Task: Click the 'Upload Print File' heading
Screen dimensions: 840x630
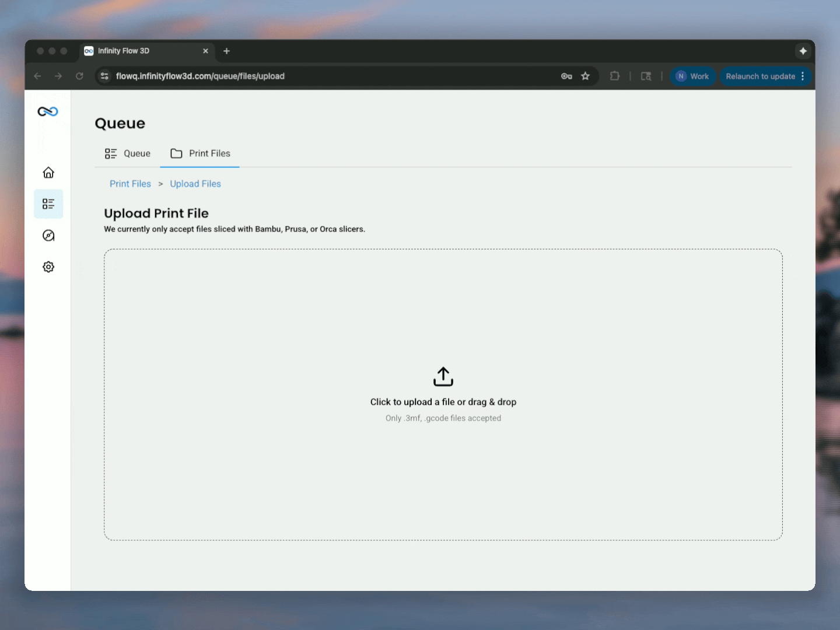Action: (x=156, y=213)
